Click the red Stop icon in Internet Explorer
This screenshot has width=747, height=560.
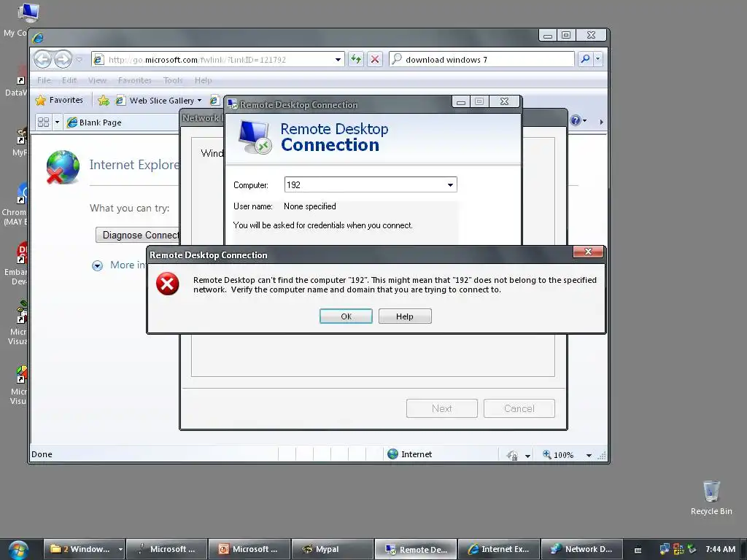(x=375, y=60)
